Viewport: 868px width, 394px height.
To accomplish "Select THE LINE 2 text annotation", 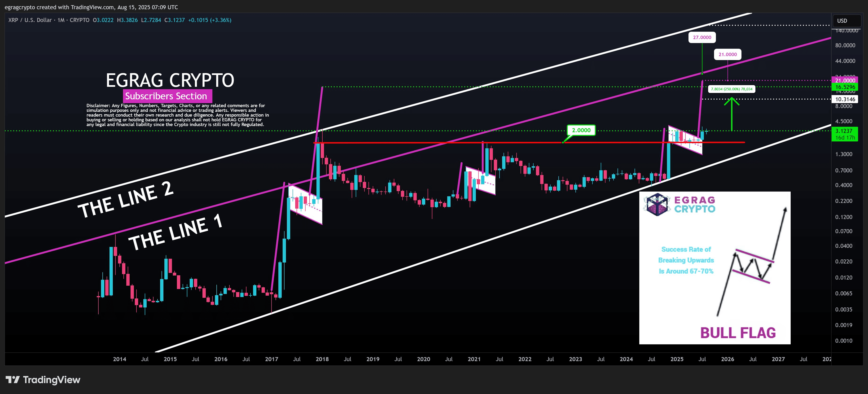I will click(125, 200).
